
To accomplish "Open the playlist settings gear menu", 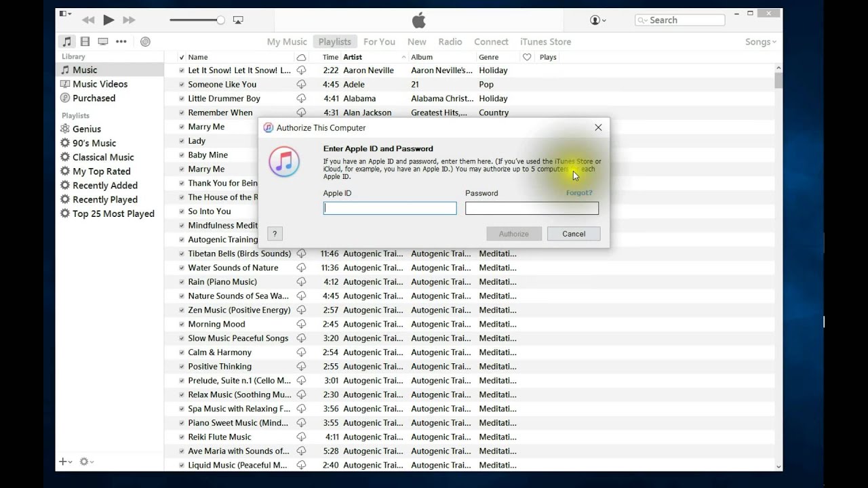I will pos(86,462).
